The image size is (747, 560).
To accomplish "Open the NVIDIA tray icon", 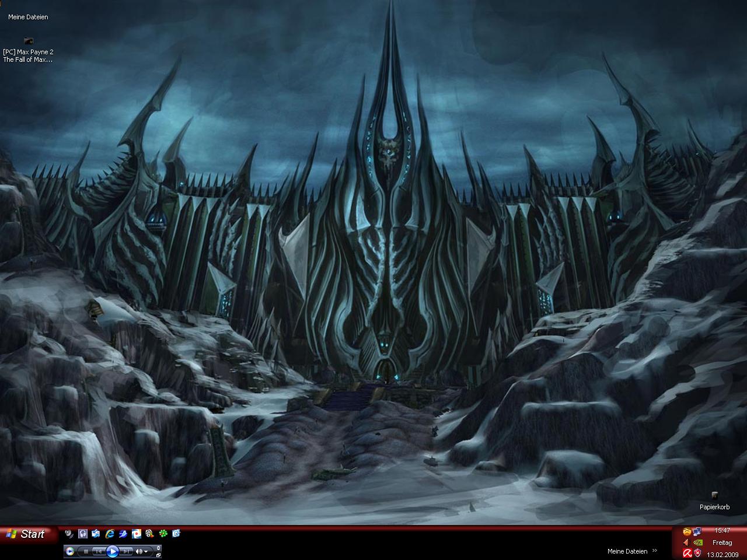I will click(x=697, y=542).
